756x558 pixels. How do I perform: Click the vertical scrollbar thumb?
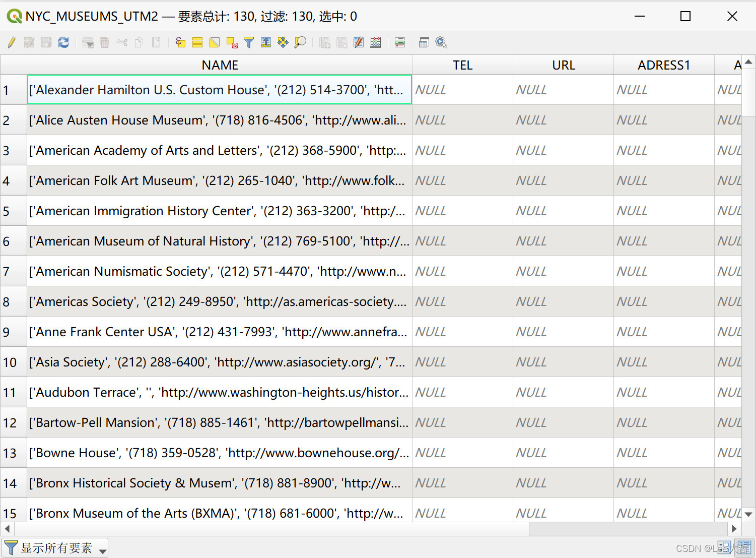click(748, 92)
